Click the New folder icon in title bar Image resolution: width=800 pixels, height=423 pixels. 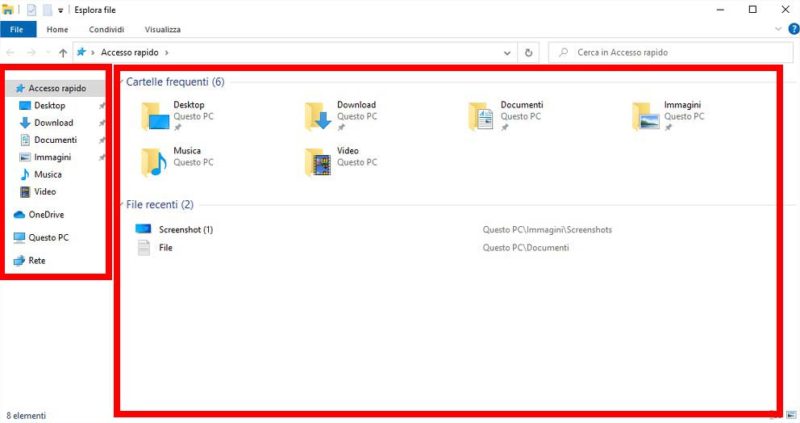pyautogui.click(x=47, y=10)
